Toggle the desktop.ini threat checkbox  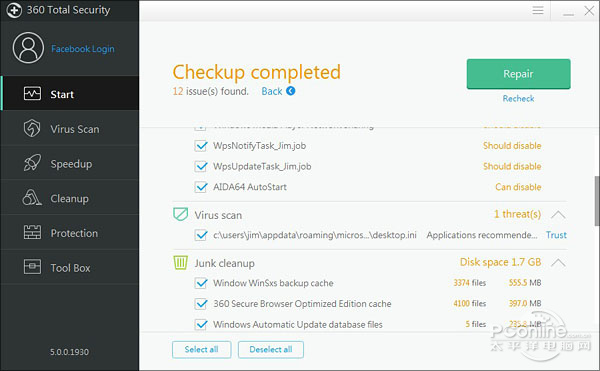coord(201,235)
